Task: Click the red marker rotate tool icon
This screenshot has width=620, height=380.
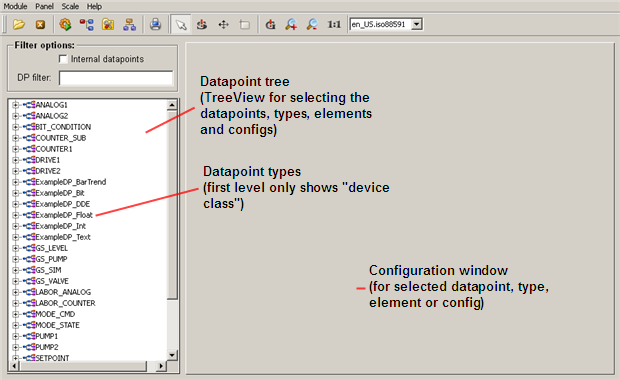Action: coord(202,25)
